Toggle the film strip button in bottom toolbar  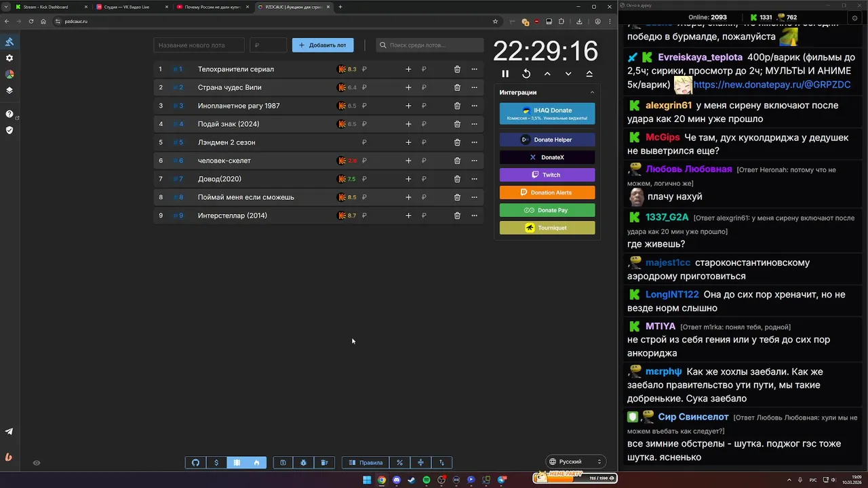237,463
